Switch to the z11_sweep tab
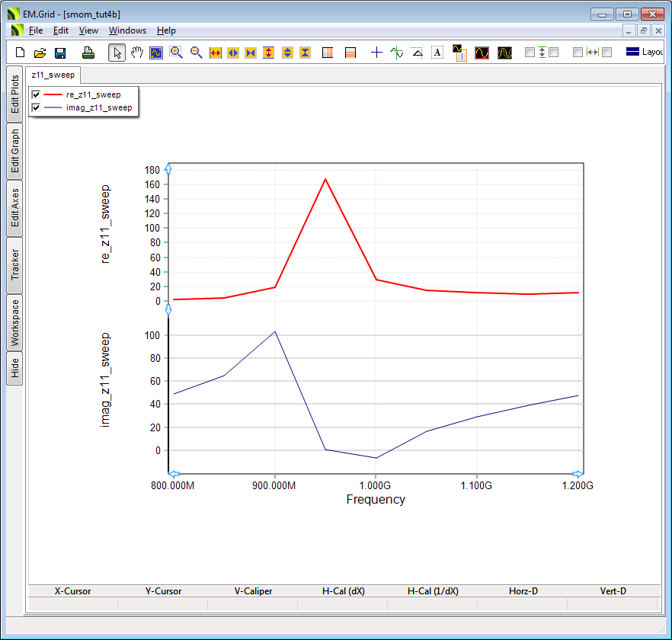The width and height of the screenshot is (672, 640). 53,75
